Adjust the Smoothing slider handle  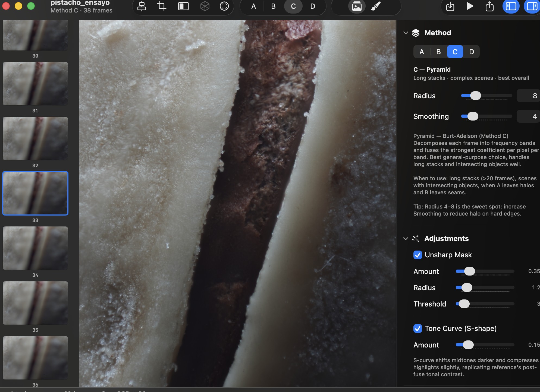tap(473, 116)
